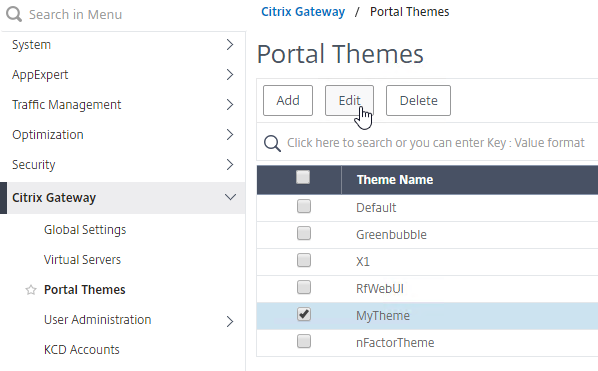Click the menu search magnifier icon
This screenshot has width=598, height=371.
(x=14, y=14)
